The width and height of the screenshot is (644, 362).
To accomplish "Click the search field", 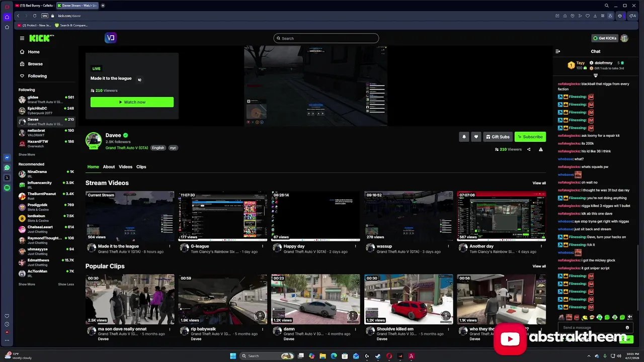I will 326,38.
